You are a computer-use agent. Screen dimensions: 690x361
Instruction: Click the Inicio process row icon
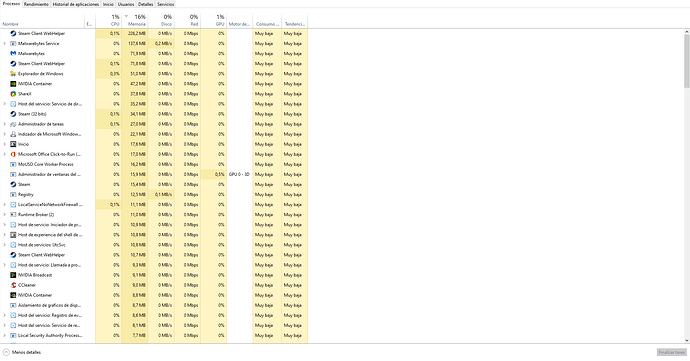coord(13,144)
